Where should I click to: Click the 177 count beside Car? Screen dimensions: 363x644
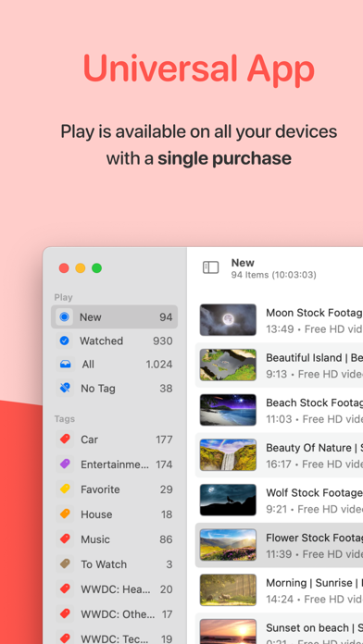[x=164, y=440]
